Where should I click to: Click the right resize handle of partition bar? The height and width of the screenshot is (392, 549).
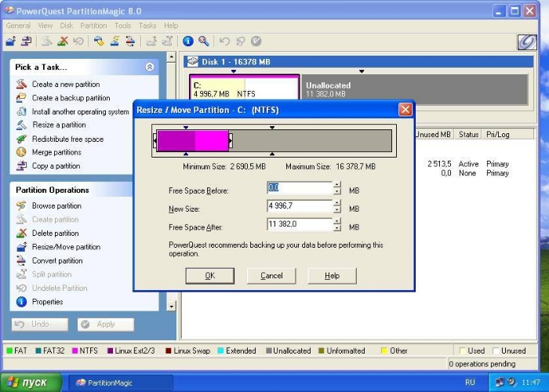(x=231, y=140)
